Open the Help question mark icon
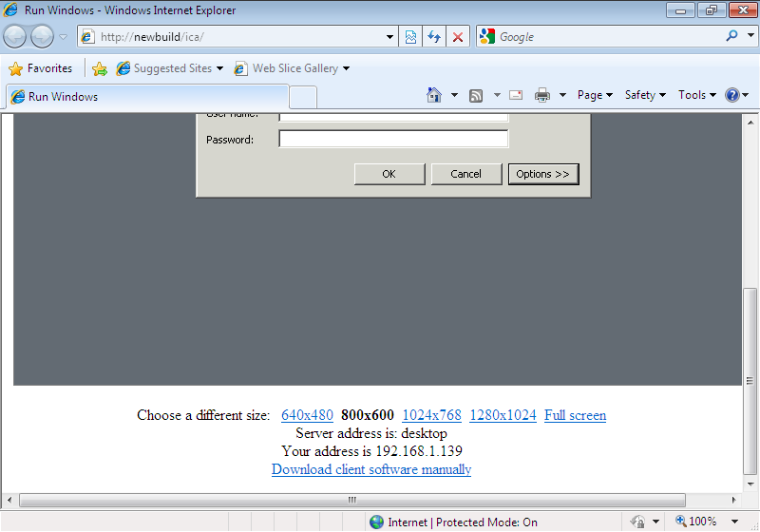 (x=731, y=95)
